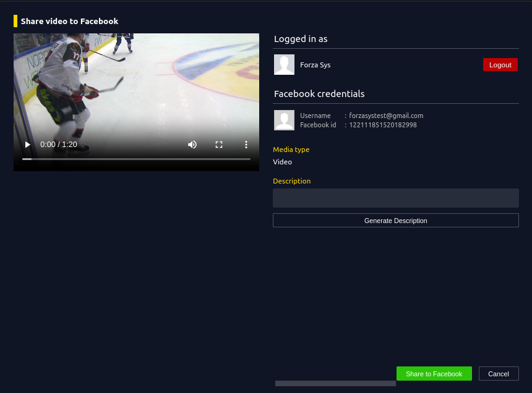Click the video progress bar
This screenshot has width=532, height=393.
pos(136,159)
